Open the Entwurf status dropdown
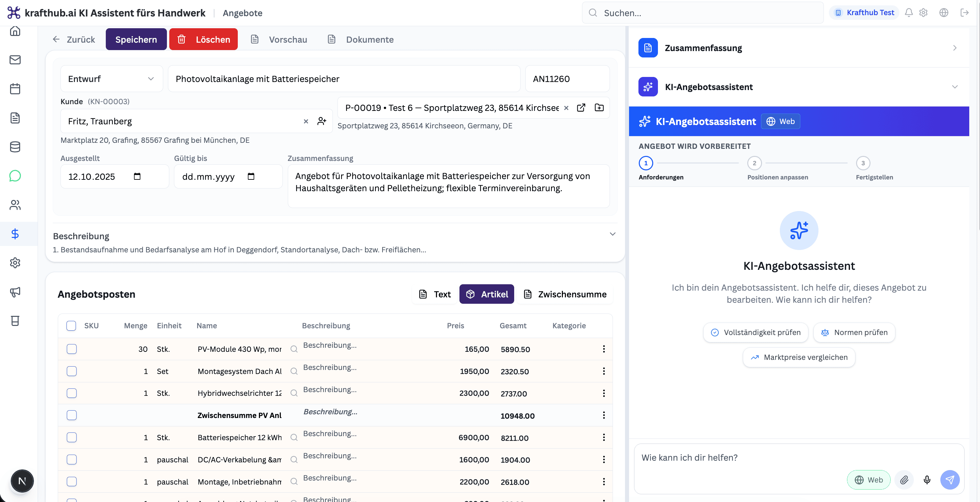Image resolution: width=980 pixels, height=502 pixels. click(x=112, y=79)
